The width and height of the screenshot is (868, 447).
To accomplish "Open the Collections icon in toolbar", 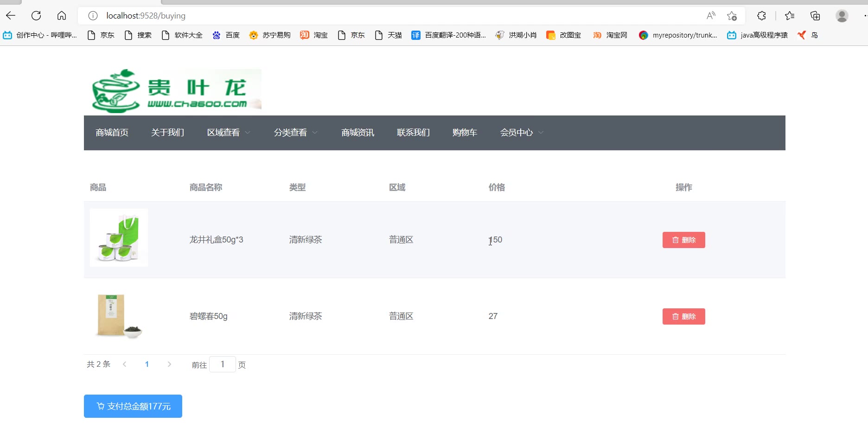I will 815,16.
